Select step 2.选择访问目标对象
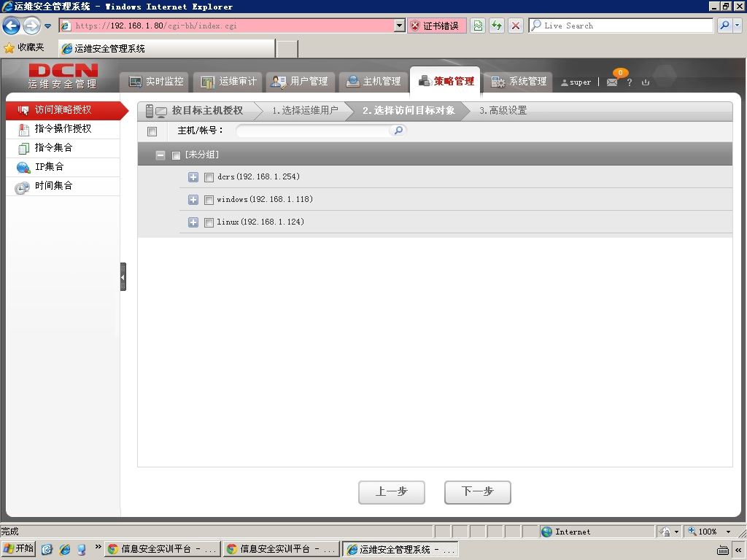This screenshot has height=560, width=747. pos(409,111)
